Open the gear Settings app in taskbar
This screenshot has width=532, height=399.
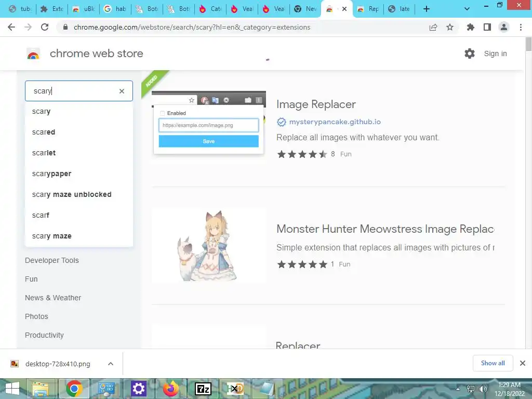point(138,389)
